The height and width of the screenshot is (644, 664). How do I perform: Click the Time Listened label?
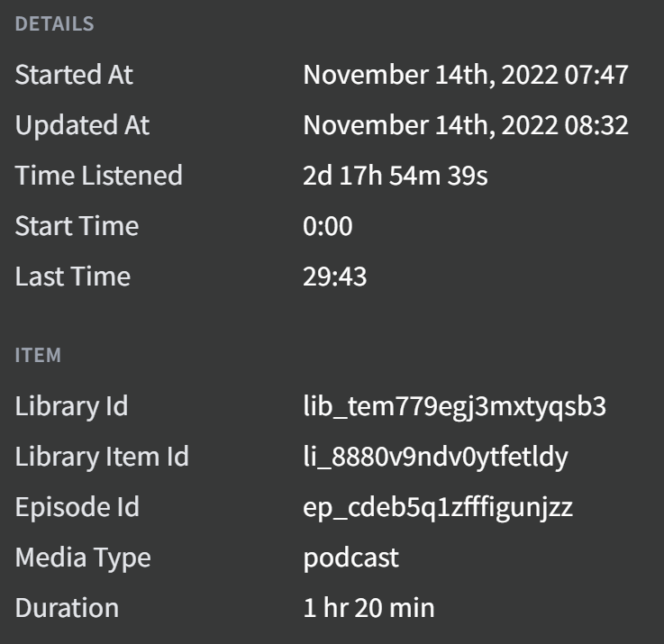pyautogui.click(x=99, y=176)
